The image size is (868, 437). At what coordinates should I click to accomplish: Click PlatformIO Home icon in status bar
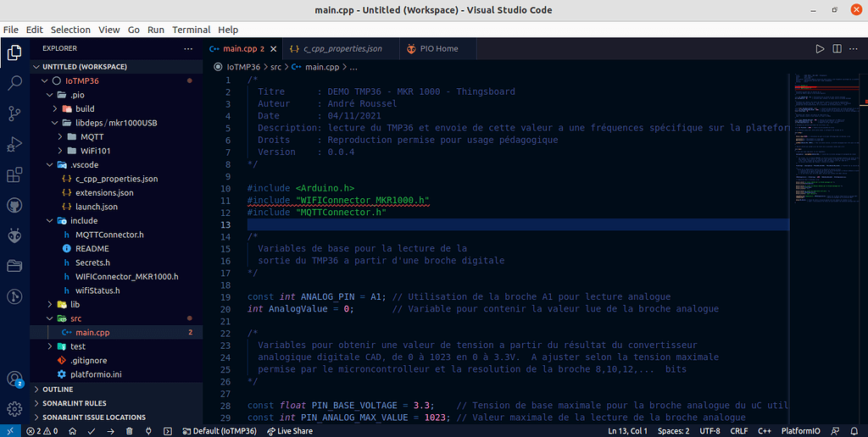[75, 431]
